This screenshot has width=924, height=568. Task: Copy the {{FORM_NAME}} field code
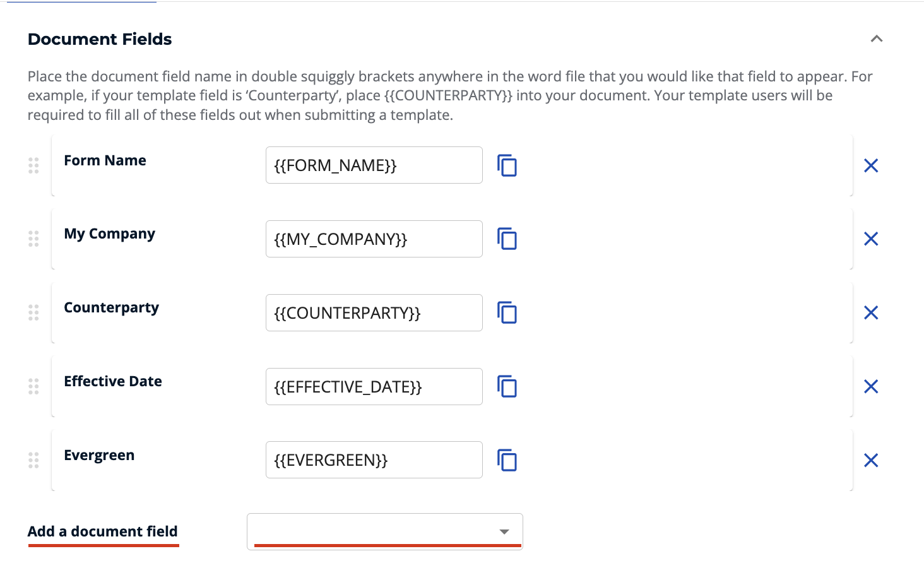[506, 165]
